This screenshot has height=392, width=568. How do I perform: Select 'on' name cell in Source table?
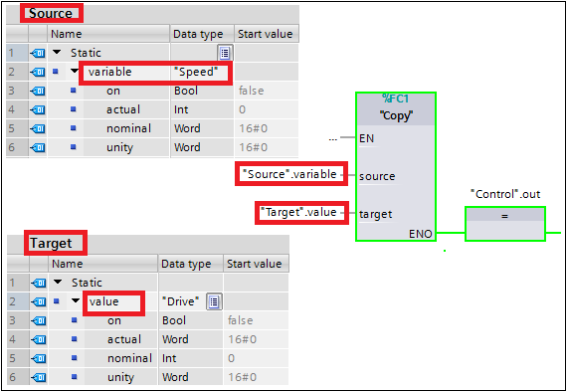pyautogui.click(x=126, y=91)
